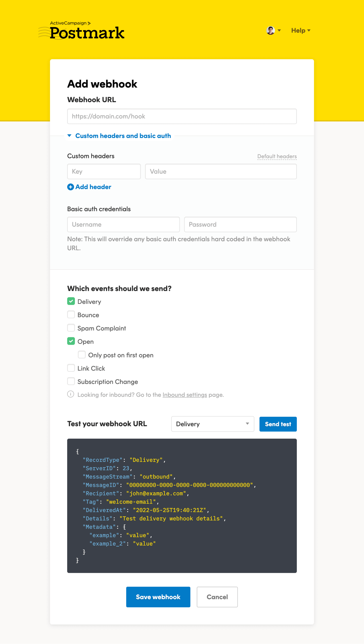This screenshot has height=644, width=364.
Task: Click the Cancel button
Action: pos(217,597)
